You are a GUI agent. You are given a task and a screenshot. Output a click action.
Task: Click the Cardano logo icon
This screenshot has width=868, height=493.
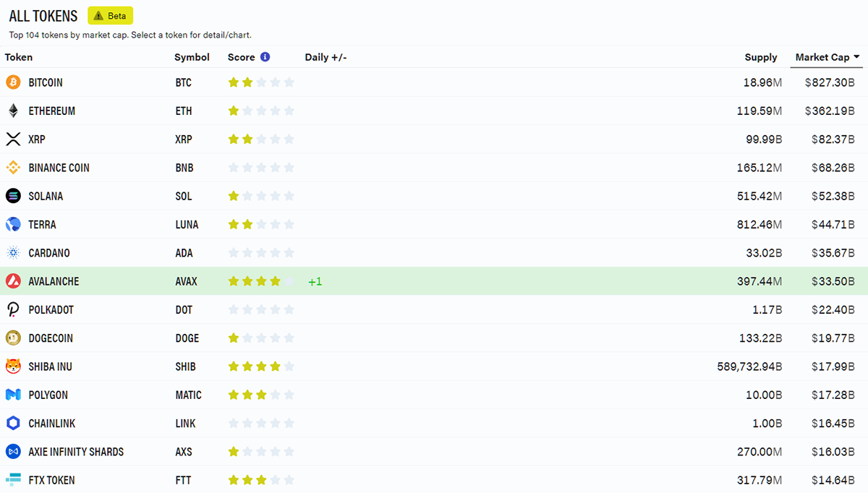pyautogui.click(x=13, y=253)
